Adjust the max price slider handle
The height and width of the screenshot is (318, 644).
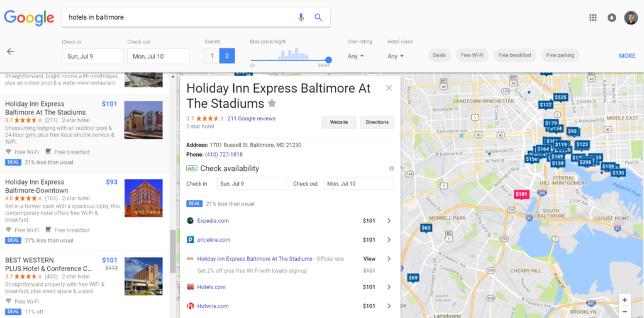(328, 60)
